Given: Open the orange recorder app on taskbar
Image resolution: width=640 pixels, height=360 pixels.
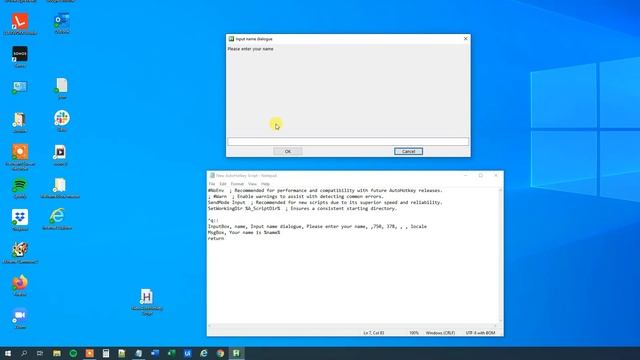Looking at the screenshot, I should [x=89, y=353].
